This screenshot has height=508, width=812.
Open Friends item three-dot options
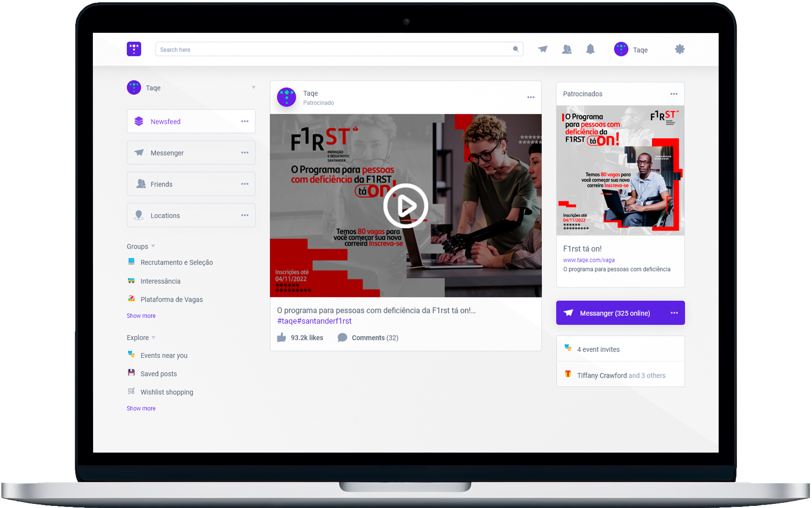pyautogui.click(x=245, y=184)
